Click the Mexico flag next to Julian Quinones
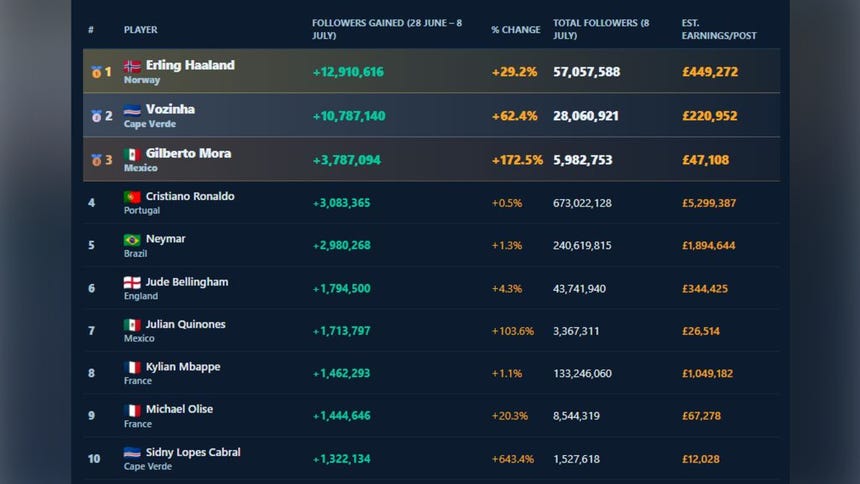 [x=132, y=325]
